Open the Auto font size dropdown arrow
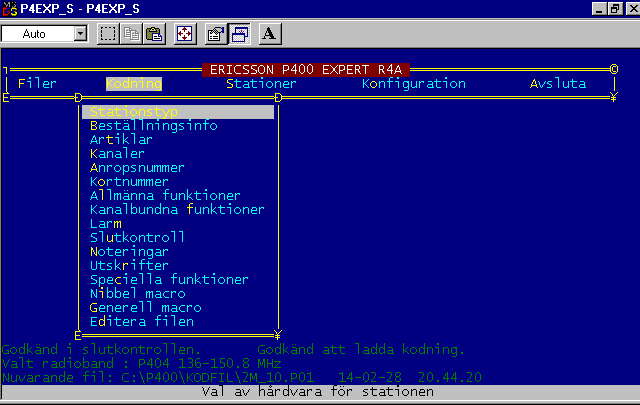 (x=80, y=33)
